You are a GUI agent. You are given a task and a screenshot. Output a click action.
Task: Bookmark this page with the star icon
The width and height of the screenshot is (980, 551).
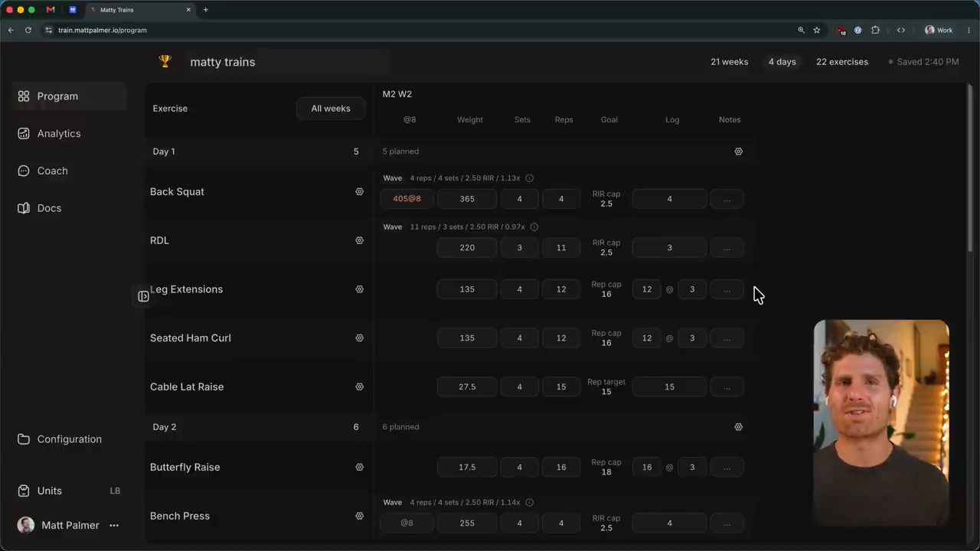point(817,30)
